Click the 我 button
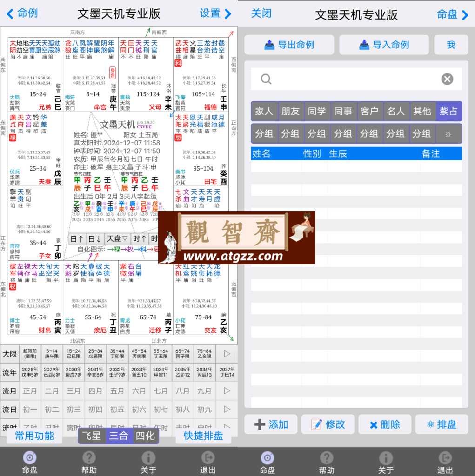 pos(451,45)
